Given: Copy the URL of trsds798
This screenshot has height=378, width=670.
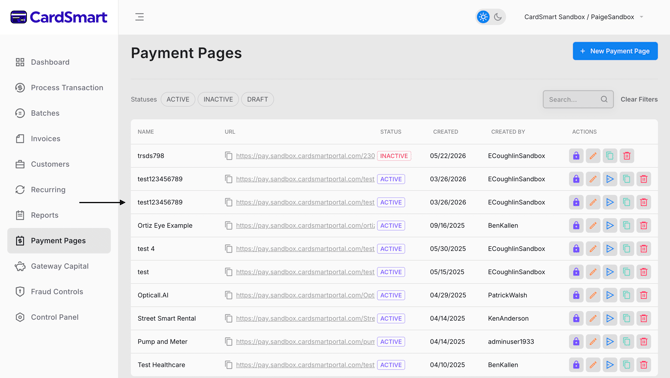Looking at the screenshot, I should pyautogui.click(x=229, y=156).
